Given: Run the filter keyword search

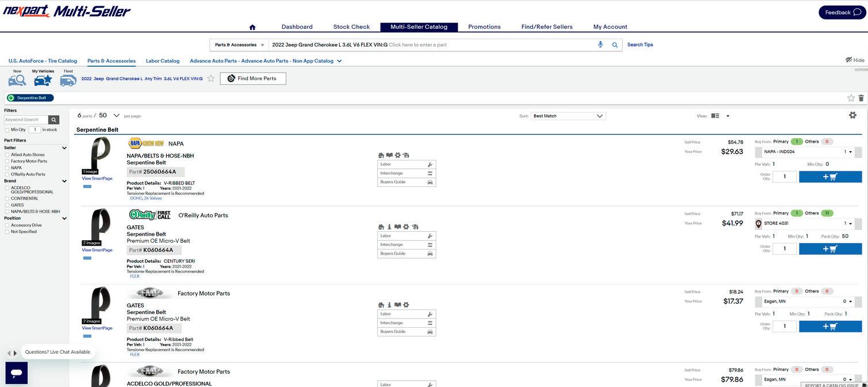Looking at the screenshot, I should pyautogui.click(x=53, y=120).
